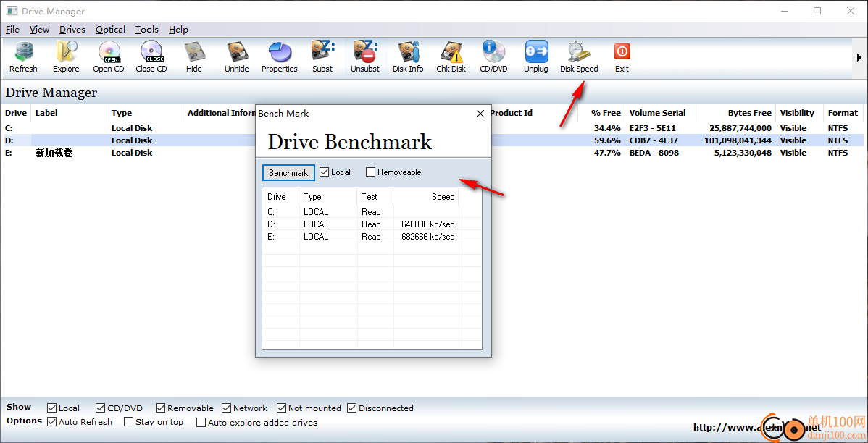The width and height of the screenshot is (868, 443).
Task: Sort by the % Free column header
Action: tap(602, 113)
